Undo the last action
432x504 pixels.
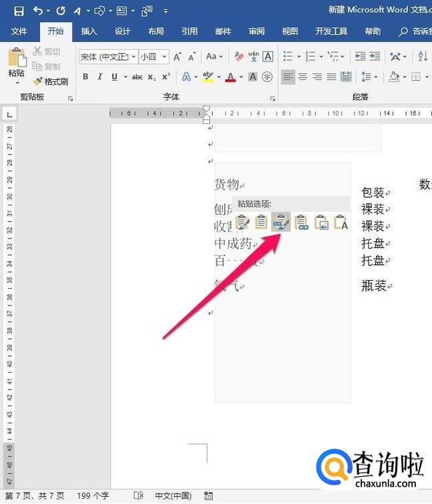[x=37, y=11]
